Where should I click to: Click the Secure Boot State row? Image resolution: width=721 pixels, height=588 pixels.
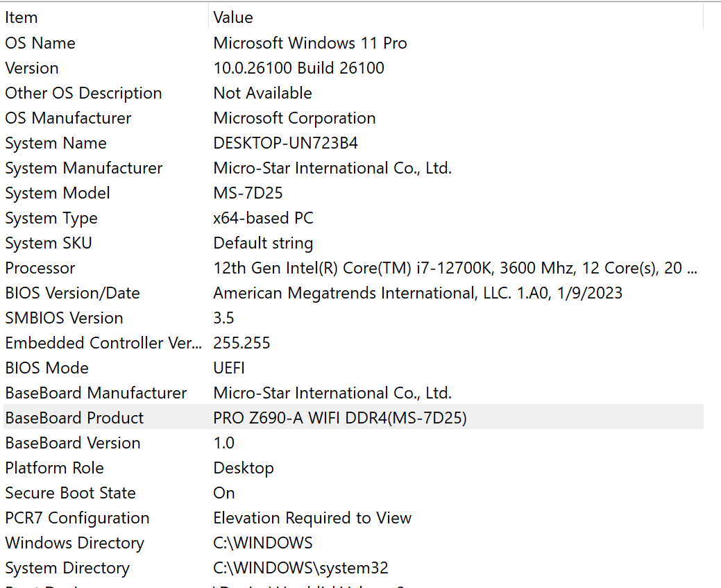70,493
